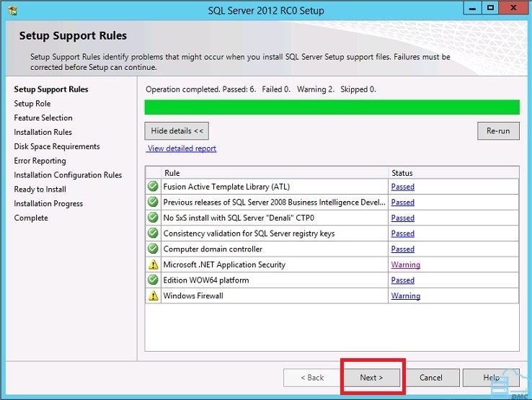532x400 pixels.
Task: Maximize the SQL Server Setup window
Action: click(490, 8)
